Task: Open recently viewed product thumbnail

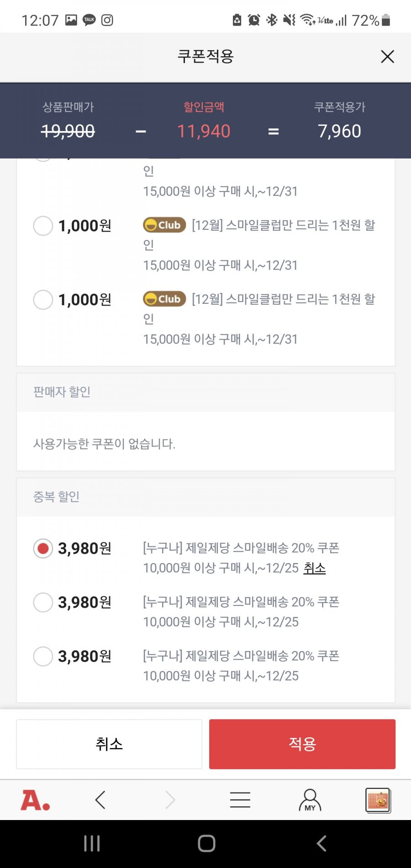Action: 378,800
